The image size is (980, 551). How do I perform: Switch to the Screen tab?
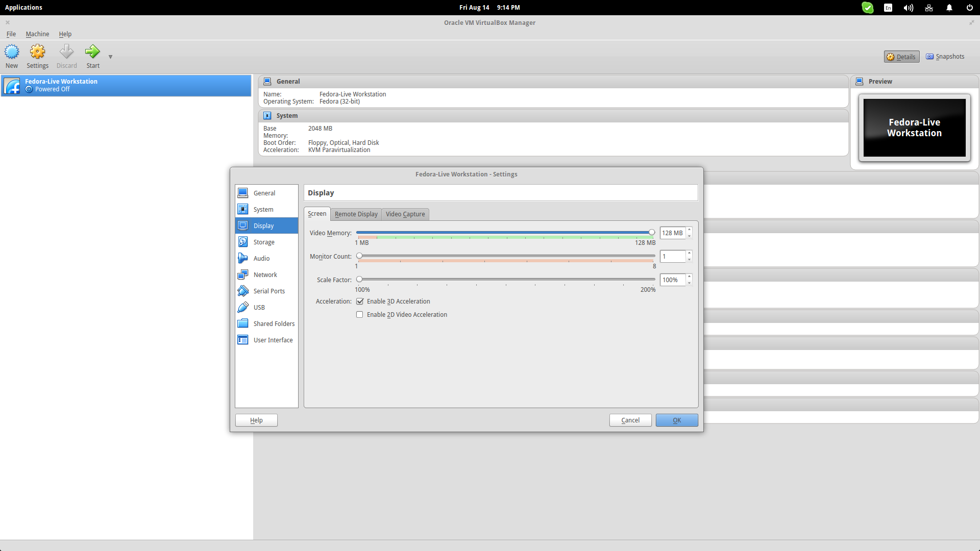[x=317, y=214]
